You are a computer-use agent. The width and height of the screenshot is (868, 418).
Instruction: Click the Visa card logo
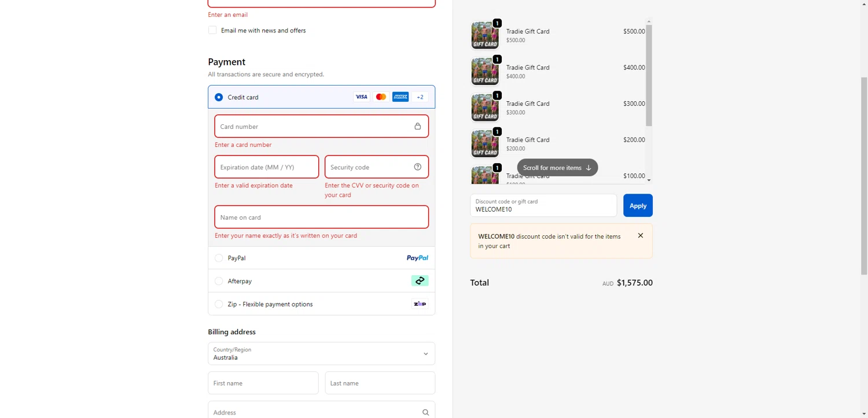tap(362, 97)
